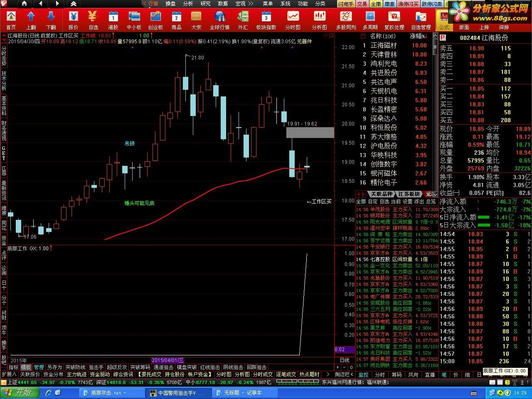The image size is (532, 399).
Task: Open the 系统 menu
Action: tap(286, 4)
